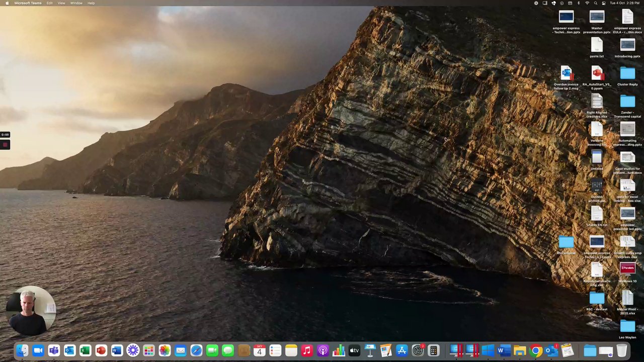Launch Microsoft Teams from the dock
This screenshot has width=644, height=362.
tap(54, 350)
